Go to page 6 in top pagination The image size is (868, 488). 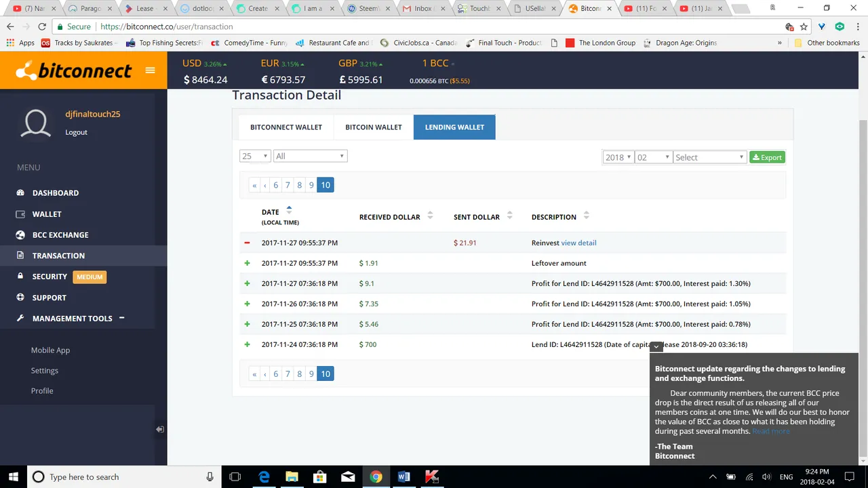point(275,185)
